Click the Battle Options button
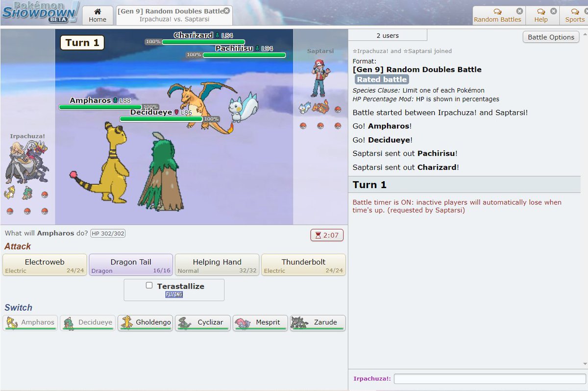588x391 pixels. pos(551,37)
